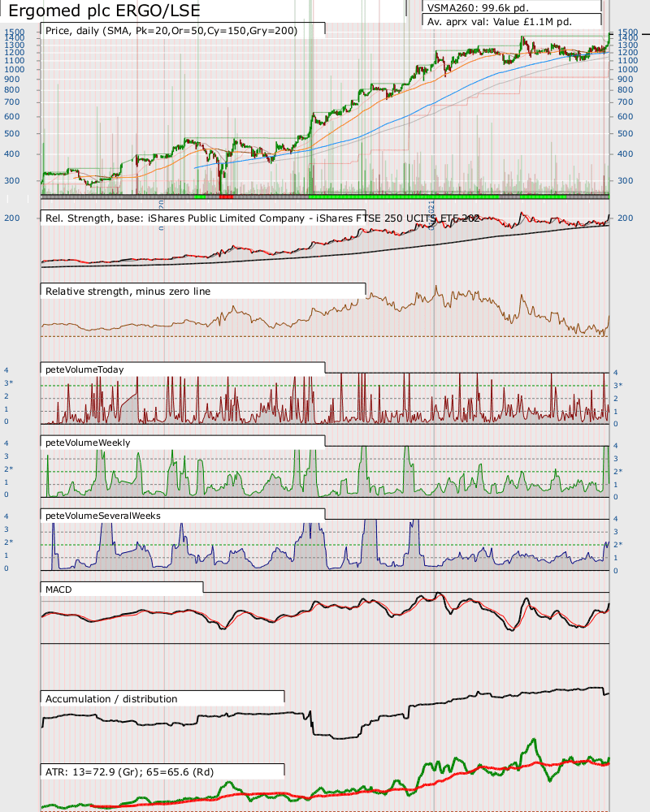Click the '2*' tick on peteVolumeWeekly right axis
This screenshot has height=812, width=650.
tap(617, 471)
